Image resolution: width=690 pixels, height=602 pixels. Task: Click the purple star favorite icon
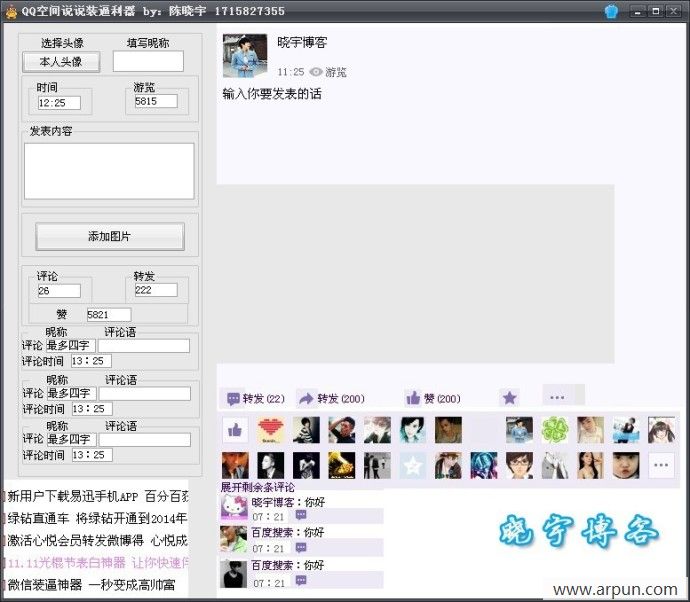(x=510, y=398)
